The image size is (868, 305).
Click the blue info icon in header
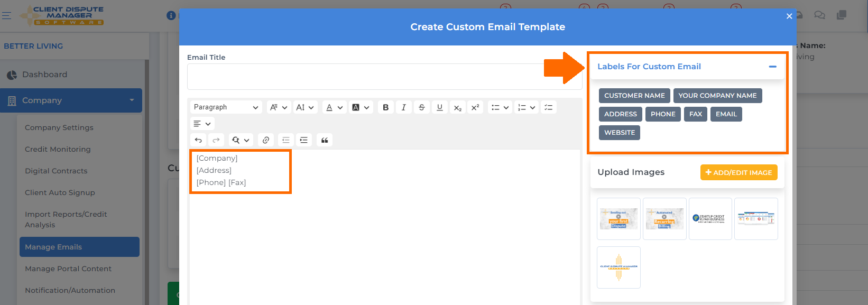coord(171,15)
